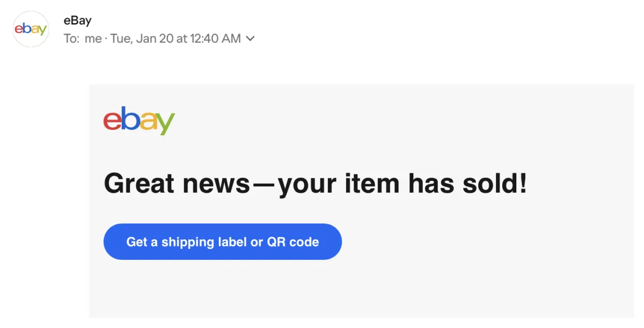This screenshot has width=644, height=328.
Task: Click the sender name eBay in header
Action: coord(77,21)
